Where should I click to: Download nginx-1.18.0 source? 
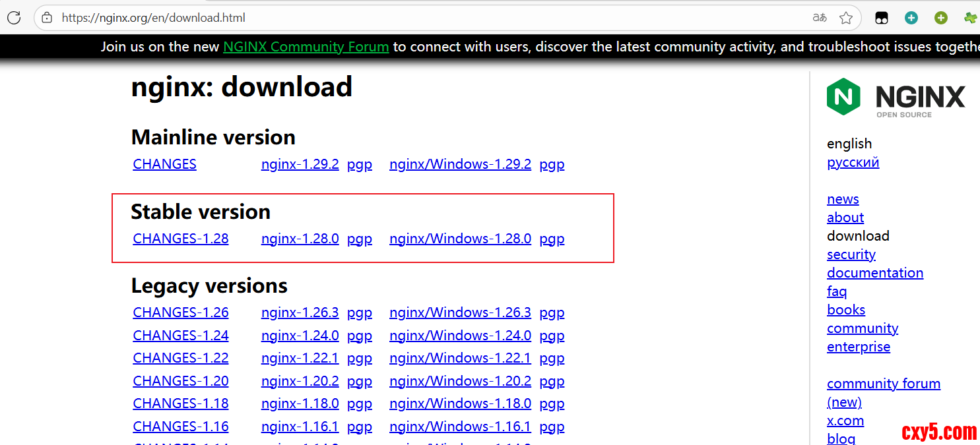point(300,403)
